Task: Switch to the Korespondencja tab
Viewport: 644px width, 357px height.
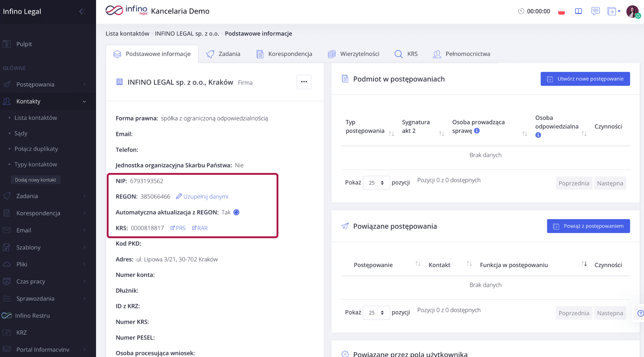Action: tap(284, 54)
